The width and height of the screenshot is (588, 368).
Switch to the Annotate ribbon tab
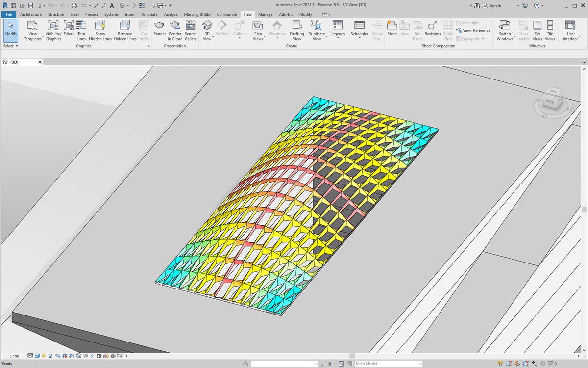(149, 14)
